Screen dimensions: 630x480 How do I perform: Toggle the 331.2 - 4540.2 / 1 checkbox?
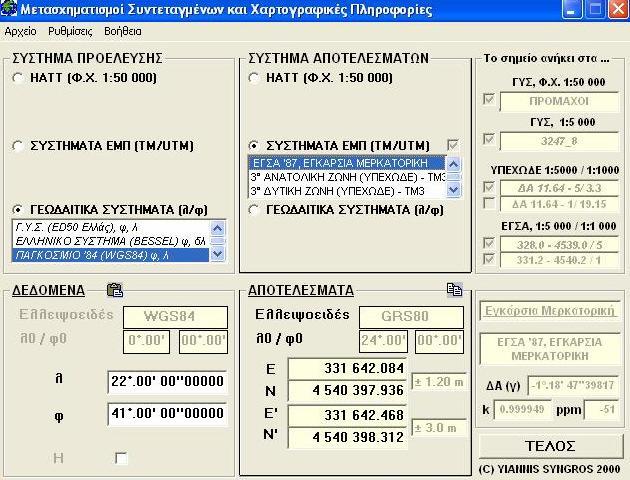tap(489, 259)
